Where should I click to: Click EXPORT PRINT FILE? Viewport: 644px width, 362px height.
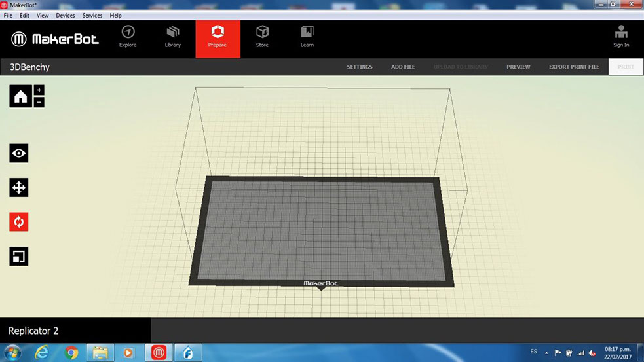tap(574, 67)
